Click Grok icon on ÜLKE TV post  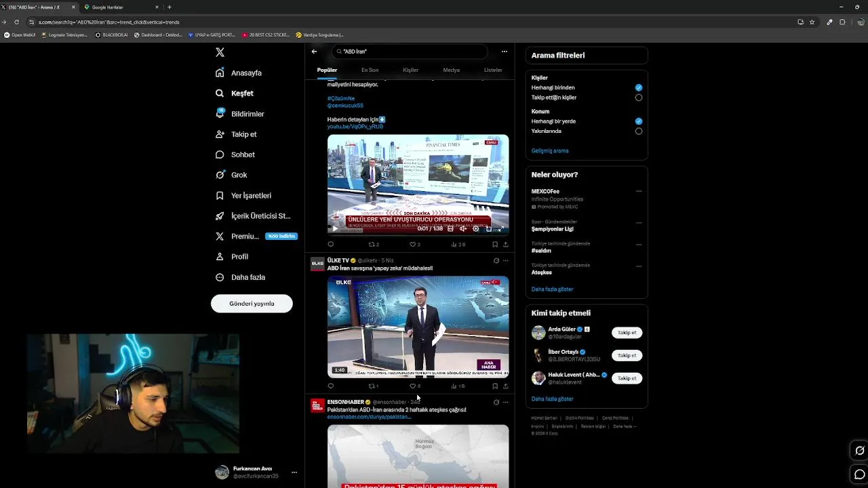tap(496, 260)
